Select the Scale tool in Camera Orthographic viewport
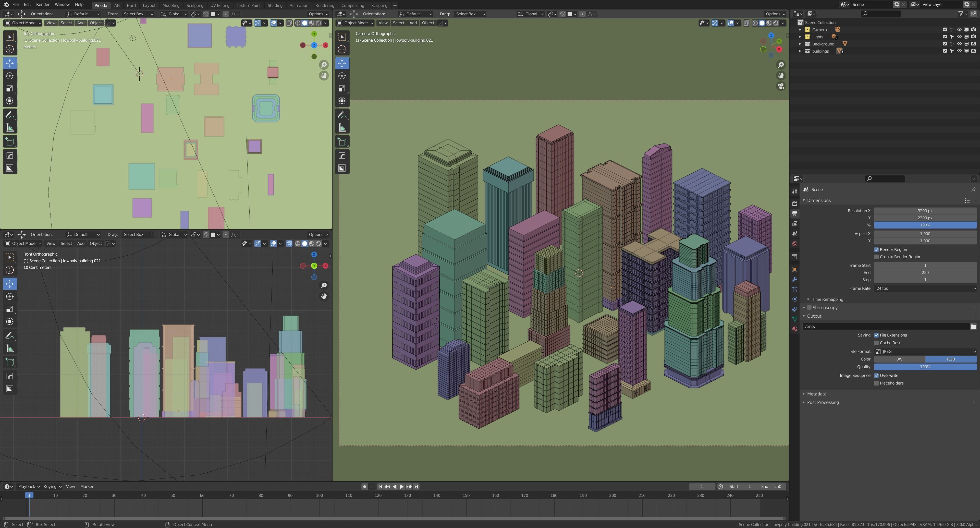Viewport: 980px width, 528px height. coord(342,89)
